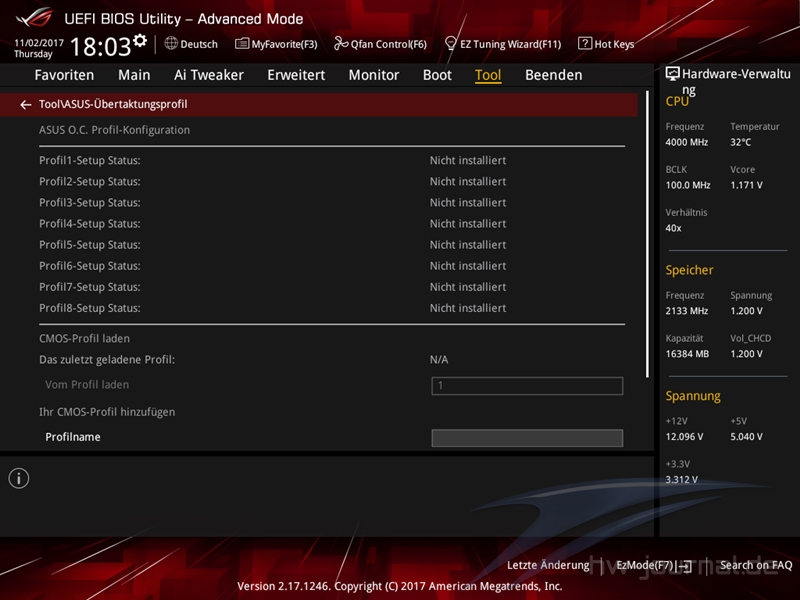The image size is (800, 600).
Task: Click the Kapazität value 16384 MB
Action: pyautogui.click(x=687, y=354)
